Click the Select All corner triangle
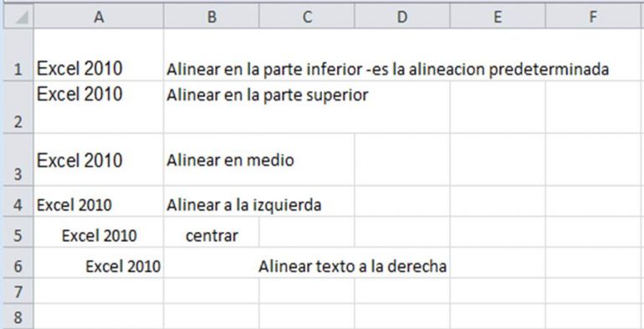The image size is (644, 329). point(18,17)
